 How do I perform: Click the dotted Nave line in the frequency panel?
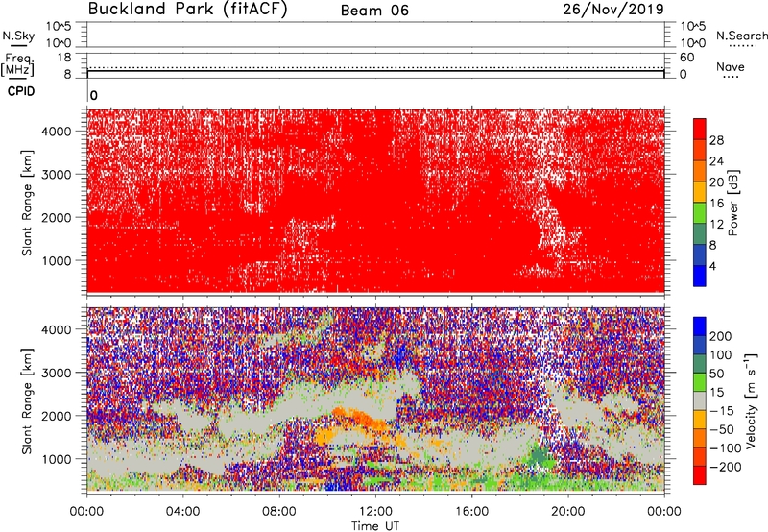[x=375, y=67]
